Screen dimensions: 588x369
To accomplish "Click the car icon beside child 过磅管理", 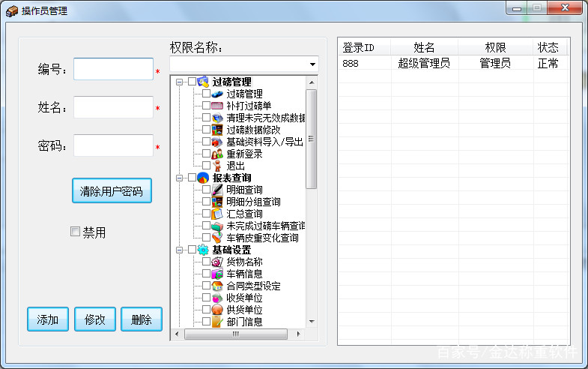I will 217,94.
